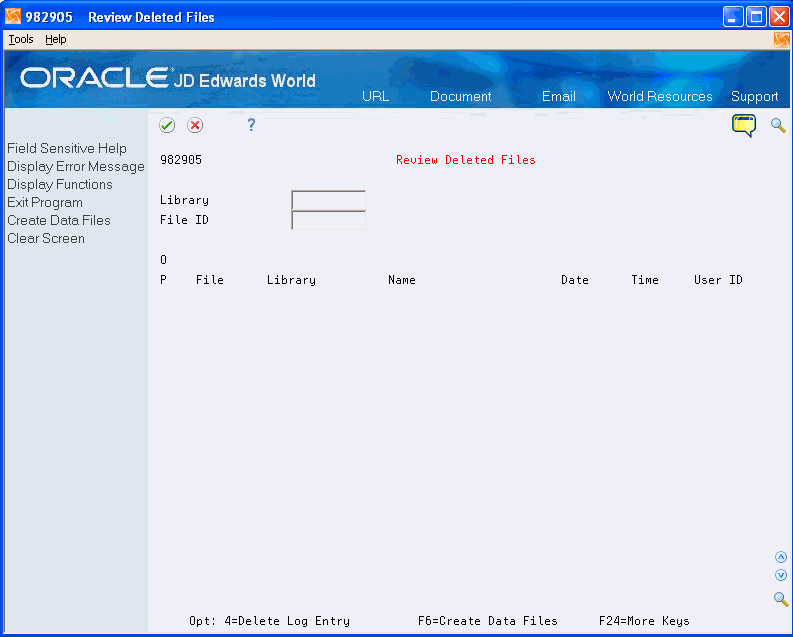
Task: Click the URL link in the banner
Action: [375, 96]
